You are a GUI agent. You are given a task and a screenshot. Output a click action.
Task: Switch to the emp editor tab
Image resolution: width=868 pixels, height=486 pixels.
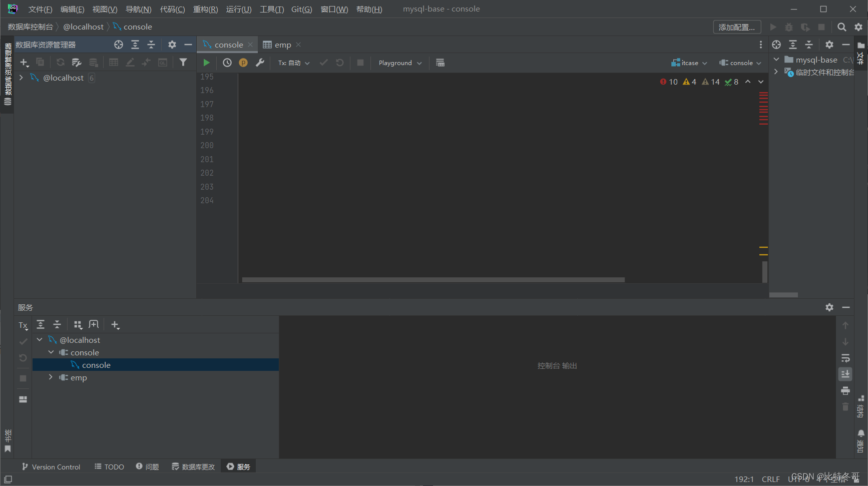tap(282, 45)
